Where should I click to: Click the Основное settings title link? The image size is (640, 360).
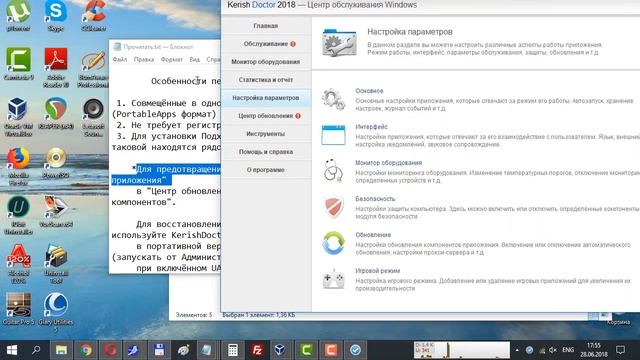pos(369,91)
